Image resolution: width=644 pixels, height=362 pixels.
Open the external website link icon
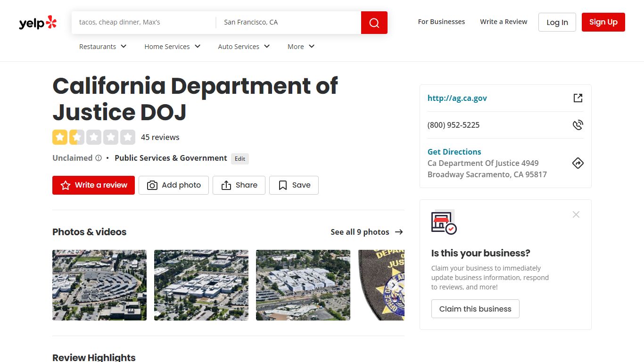click(578, 98)
